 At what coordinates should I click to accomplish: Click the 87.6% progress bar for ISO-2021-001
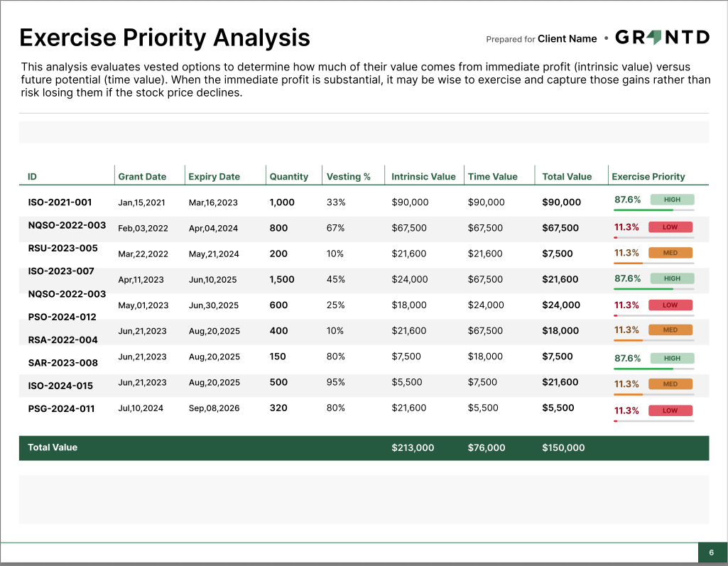click(x=653, y=209)
